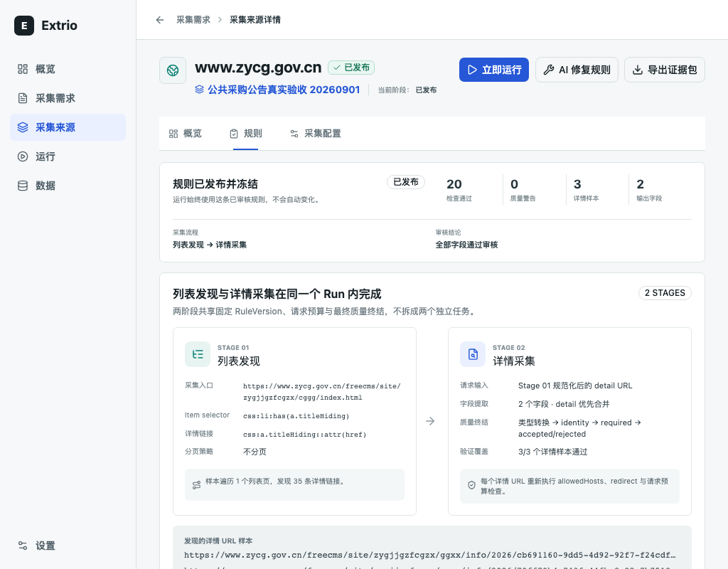Click the 20 检查通过 stat

coord(459,190)
